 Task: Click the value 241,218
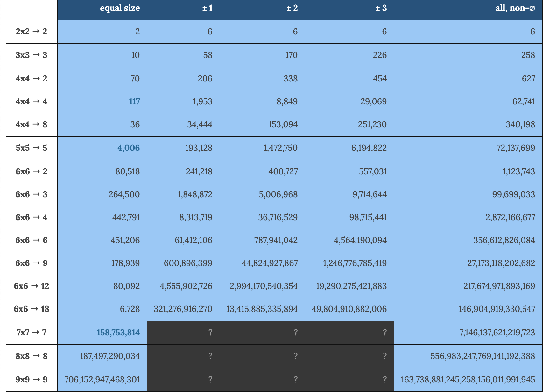(x=199, y=171)
